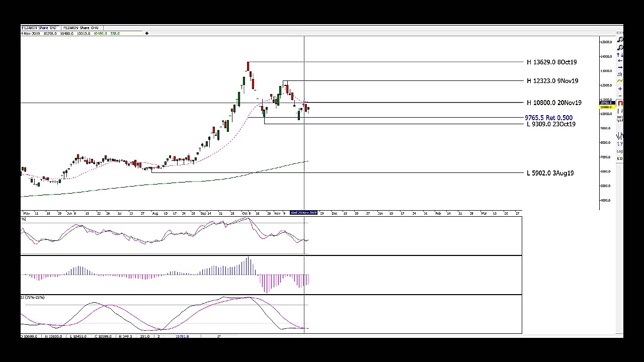Click the 338.0 change value in header
The image size is (644, 362).
pyautogui.click(x=115, y=33)
